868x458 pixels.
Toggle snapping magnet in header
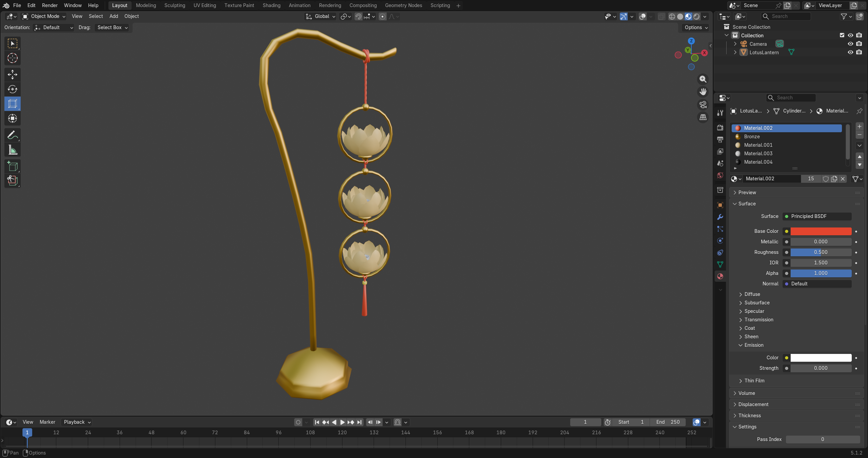[358, 16]
